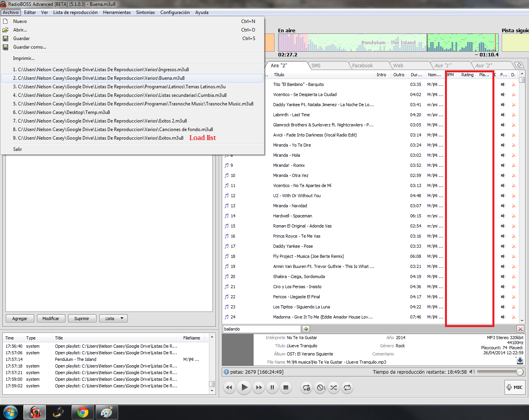Viewport: 529px width, 420px height.
Task: Activate the MIC button
Action: (x=515, y=387)
